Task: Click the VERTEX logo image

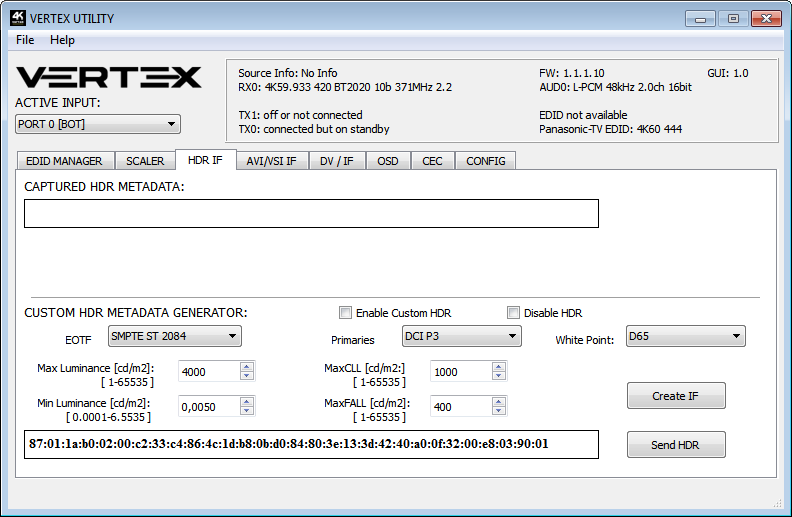Action: pos(109,77)
